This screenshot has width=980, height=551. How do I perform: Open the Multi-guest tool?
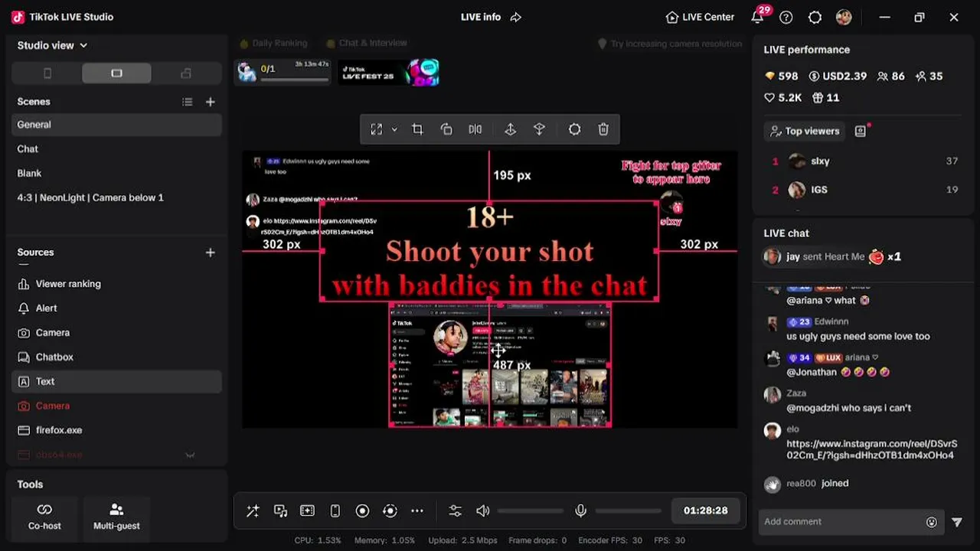116,517
